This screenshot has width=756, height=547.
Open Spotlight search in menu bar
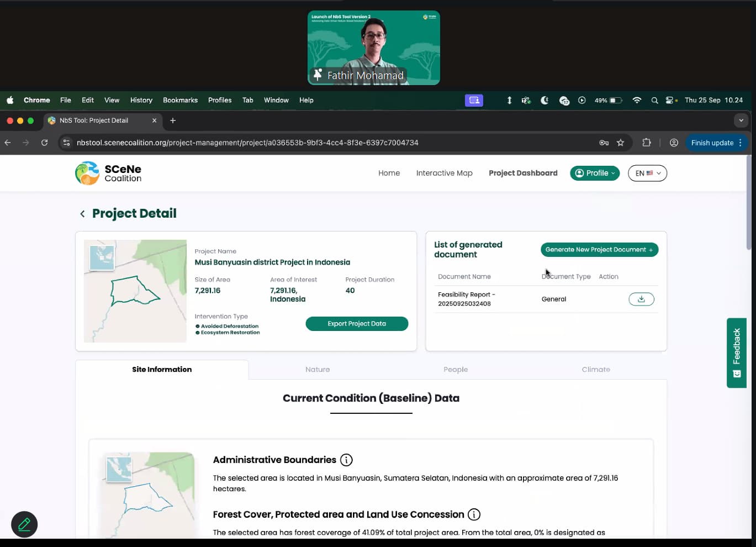[654, 100]
